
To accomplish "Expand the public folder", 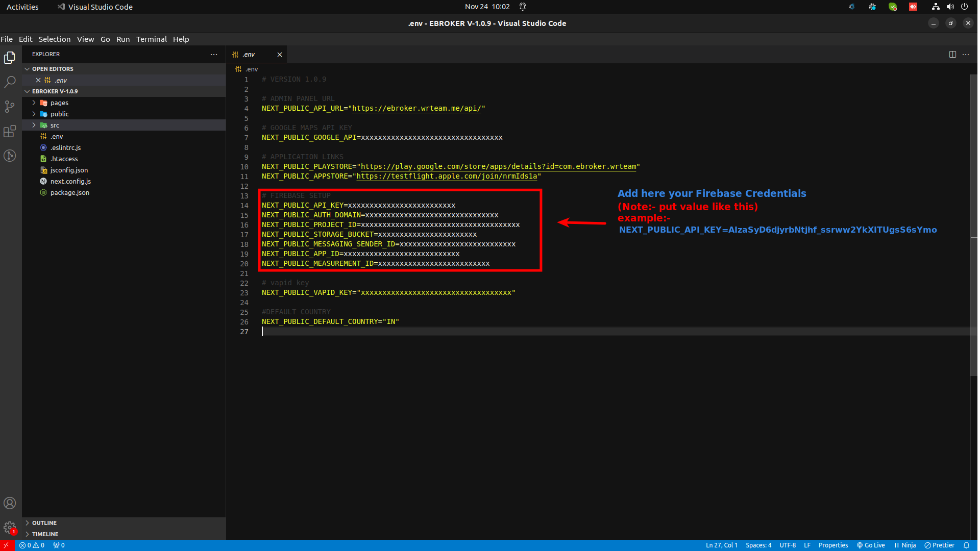I will [124, 114].
